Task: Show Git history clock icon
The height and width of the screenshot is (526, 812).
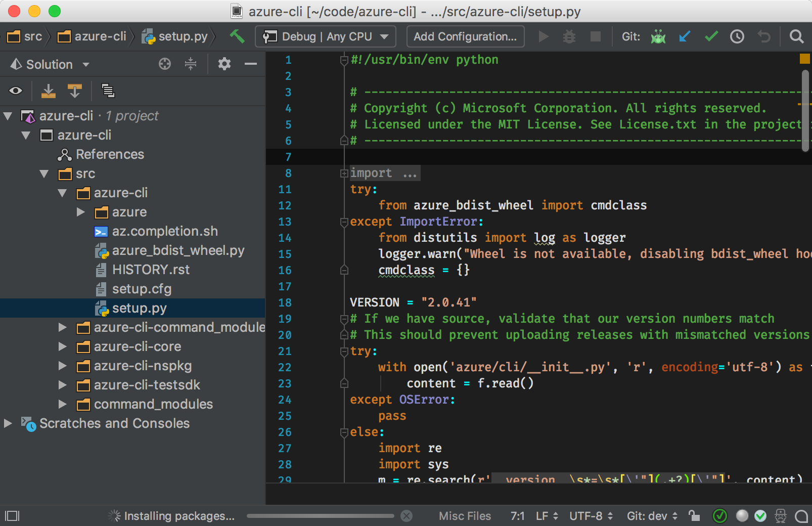Action: (737, 36)
